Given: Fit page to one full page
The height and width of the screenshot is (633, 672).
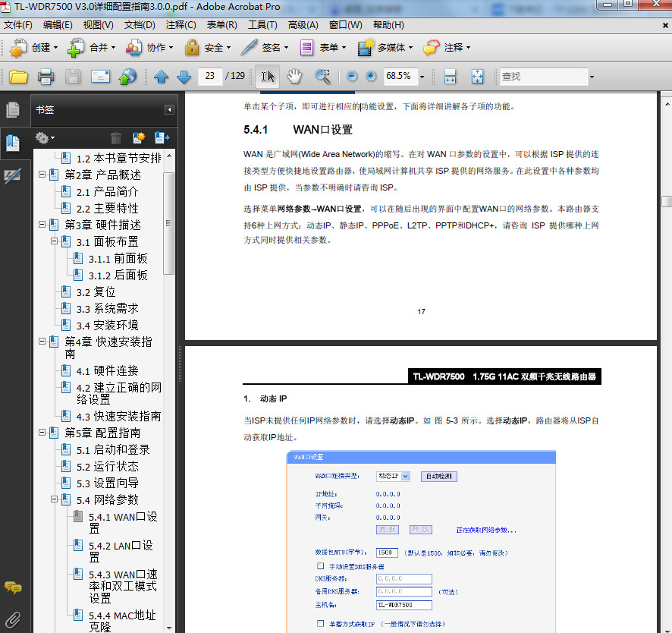Looking at the screenshot, I should coord(477,77).
